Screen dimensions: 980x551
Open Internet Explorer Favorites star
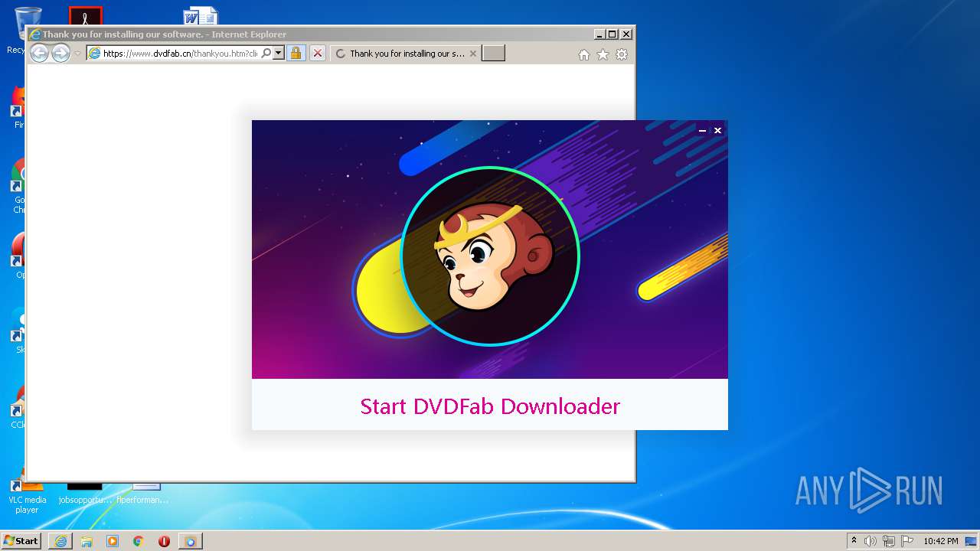(603, 54)
